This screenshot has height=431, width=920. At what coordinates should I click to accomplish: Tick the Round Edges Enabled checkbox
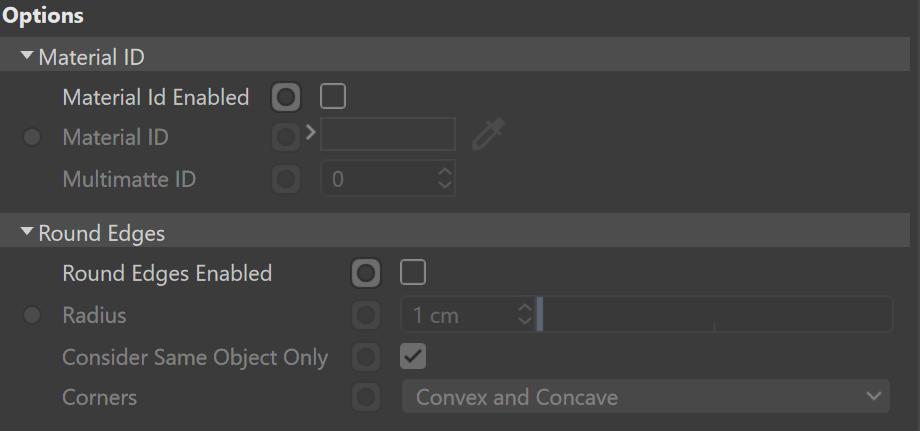412,273
